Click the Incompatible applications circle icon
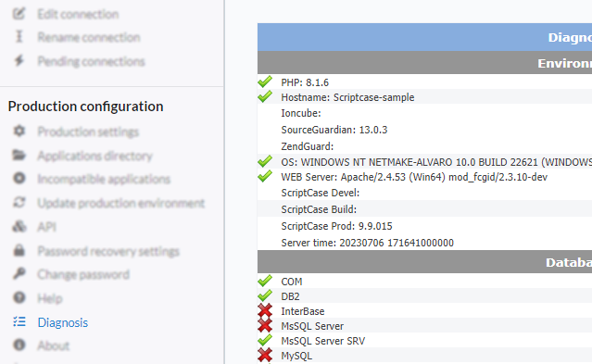The height and width of the screenshot is (364, 592). [19, 178]
